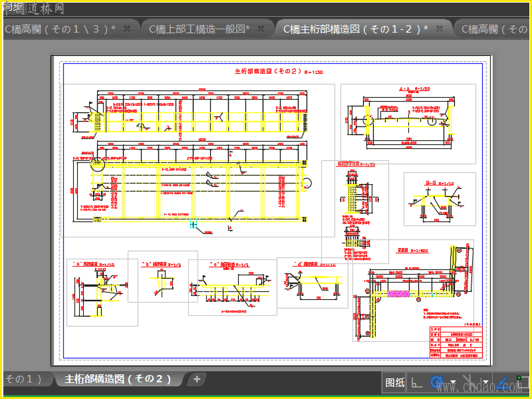Open polar tracking angle dropdown arrow
532x399 pixels.
tap(454, 383)
